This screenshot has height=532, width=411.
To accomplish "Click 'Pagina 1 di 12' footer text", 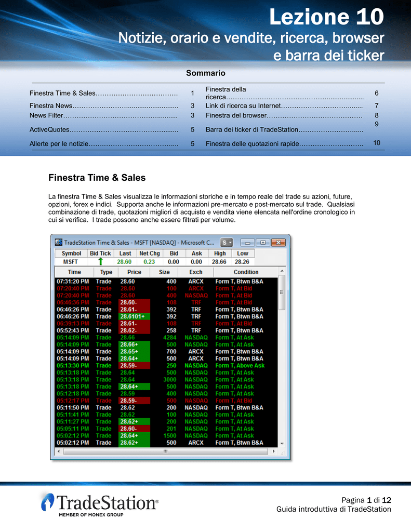I will (x=366, y=500).
